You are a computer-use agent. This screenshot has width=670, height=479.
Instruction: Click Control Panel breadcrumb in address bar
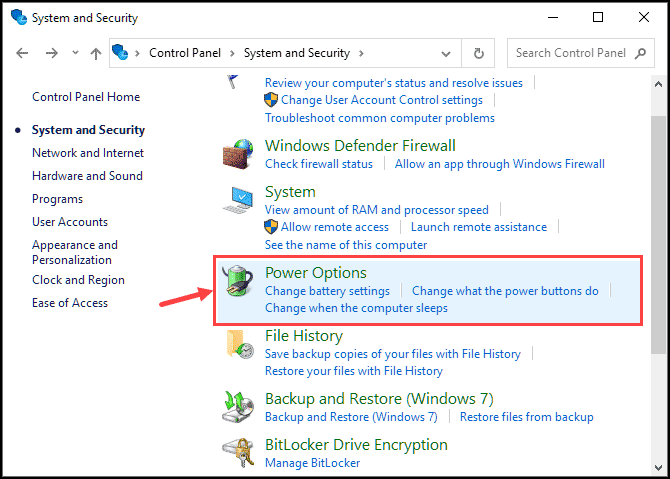185,53
